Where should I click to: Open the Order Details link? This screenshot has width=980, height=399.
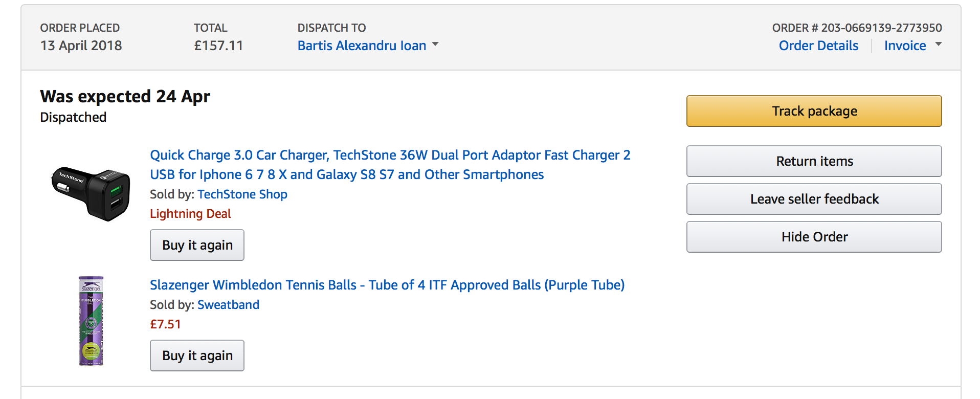(x=818, y=46)
